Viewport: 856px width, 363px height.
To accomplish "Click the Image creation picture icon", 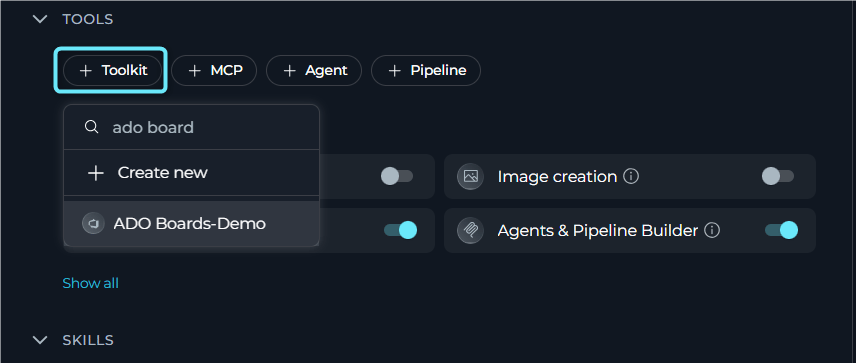I will click(x=470, y=176).
